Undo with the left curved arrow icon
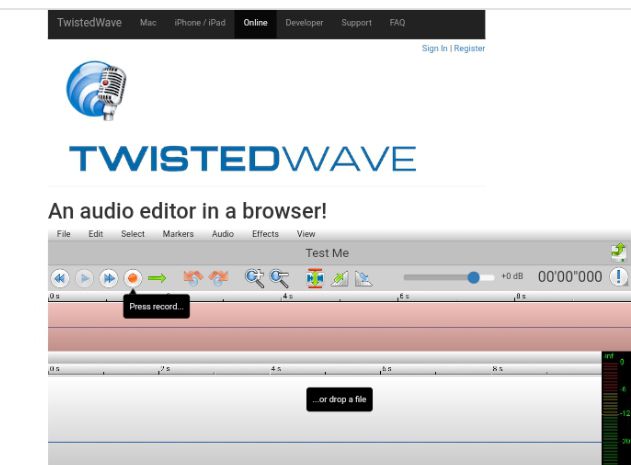 193,278
